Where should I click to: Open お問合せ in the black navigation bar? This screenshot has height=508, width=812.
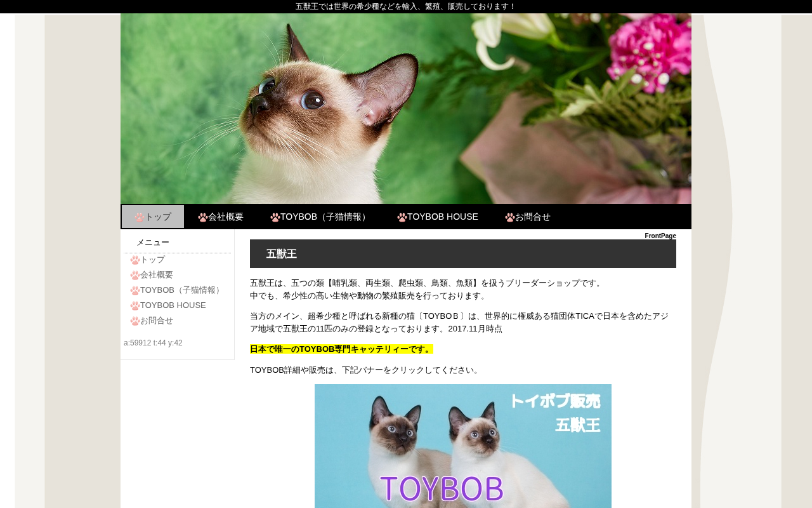click(x=528, y=217)
